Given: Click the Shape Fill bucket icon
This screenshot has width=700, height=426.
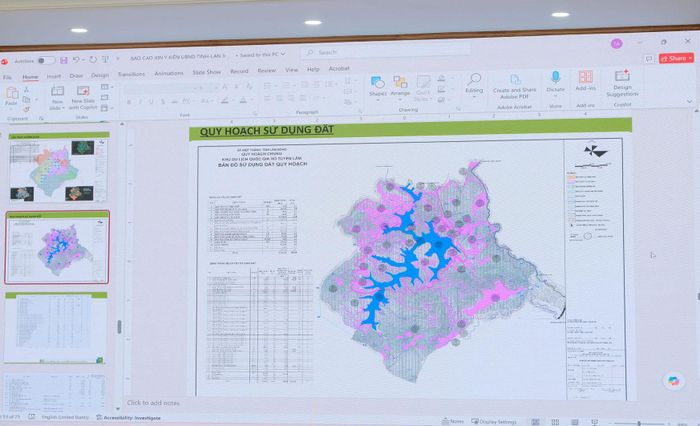Looking at the screenshot, I should coord(442,79).
